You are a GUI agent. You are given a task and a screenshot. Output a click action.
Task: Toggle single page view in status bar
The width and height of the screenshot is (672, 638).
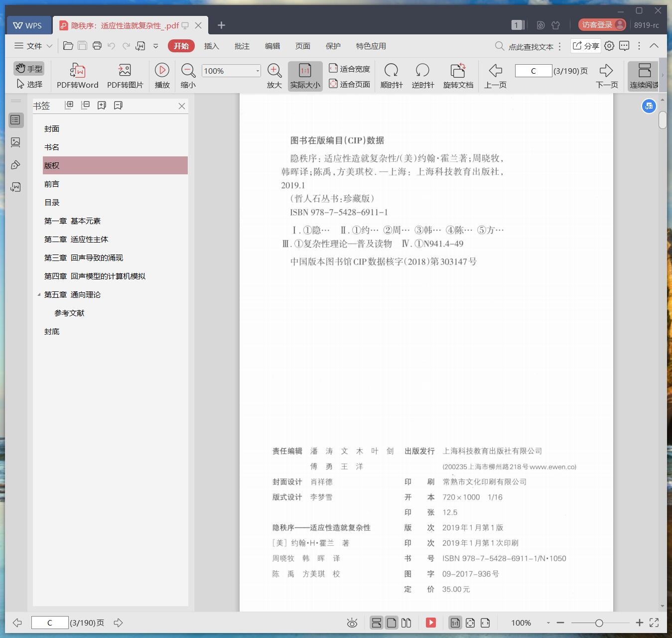392,623
